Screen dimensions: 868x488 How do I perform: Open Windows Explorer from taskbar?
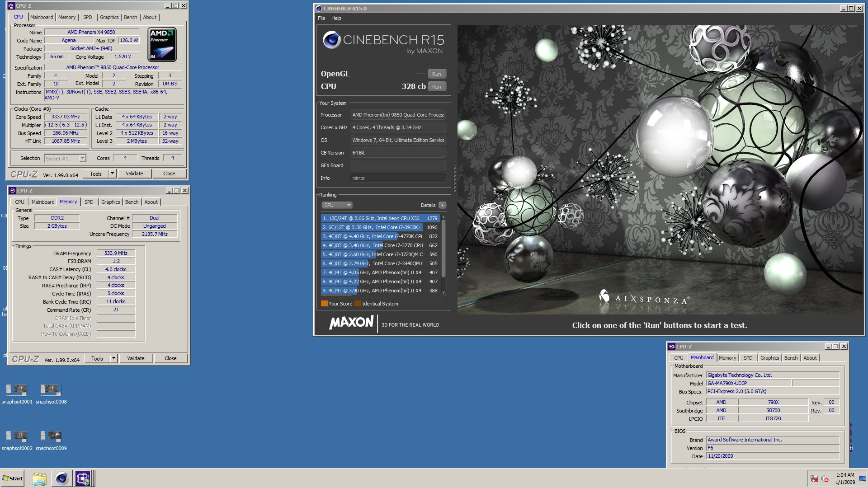[x=39, y=479]
